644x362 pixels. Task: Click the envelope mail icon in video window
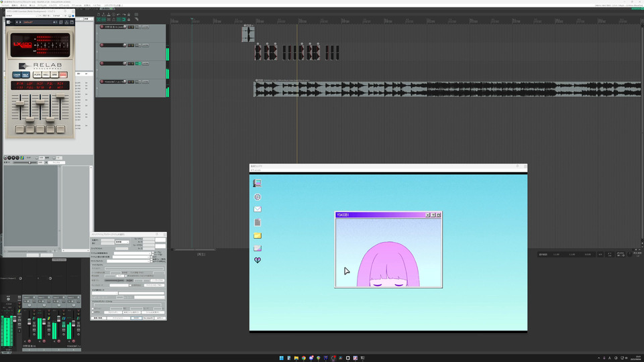coord(258,209)
